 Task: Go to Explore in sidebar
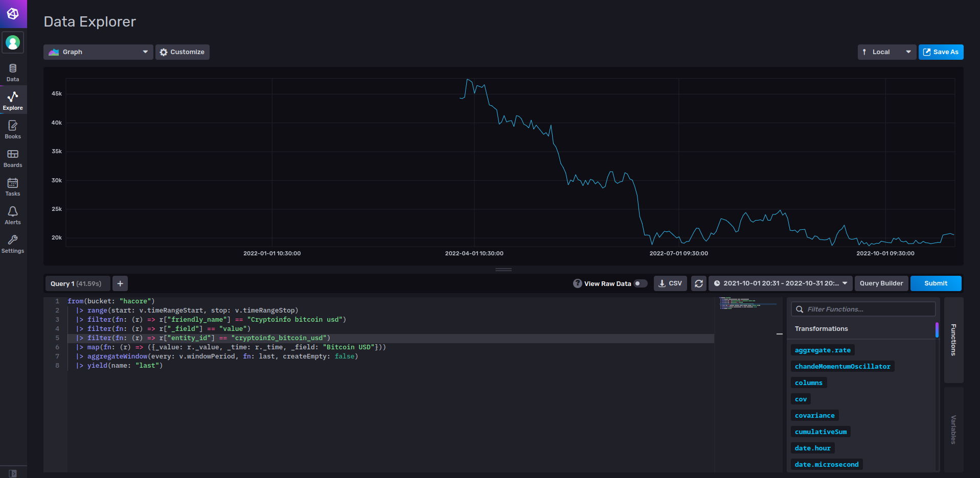[x=13, y=101]
